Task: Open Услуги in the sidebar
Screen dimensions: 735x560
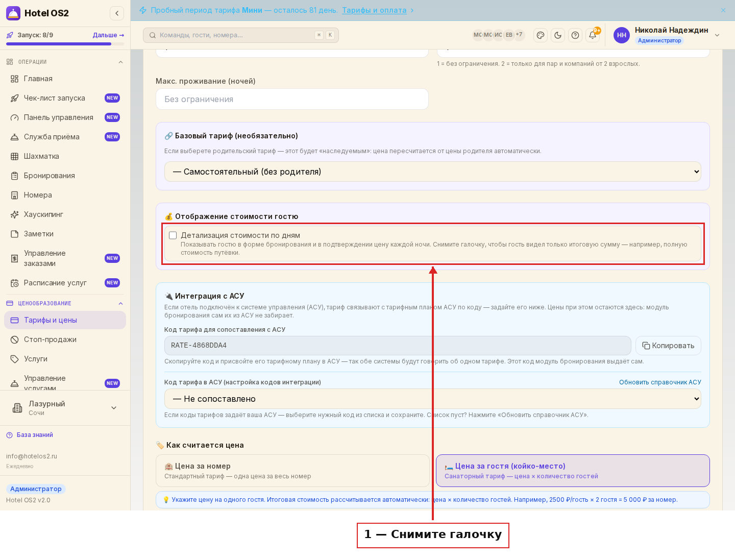Action: (65, 359)
